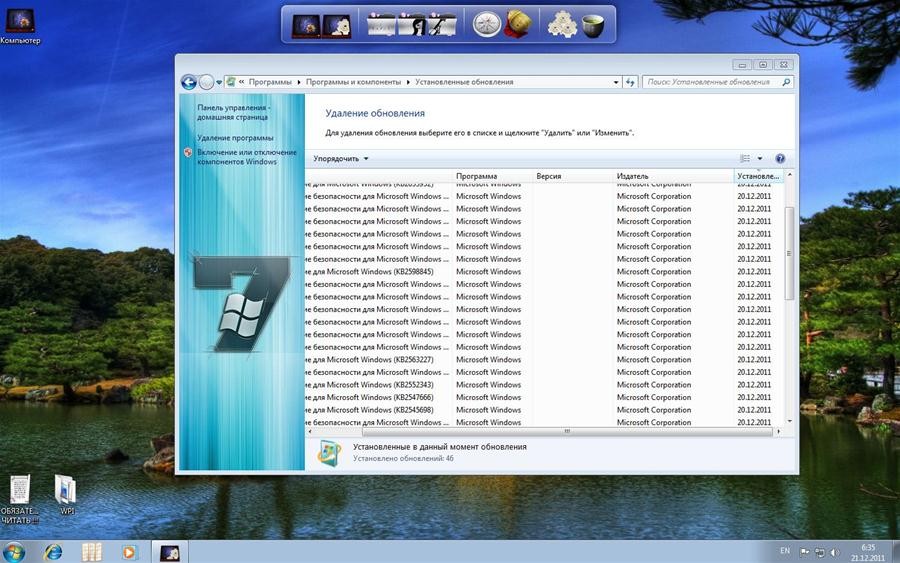Select the update row with KB2563227

pos(544,360)
